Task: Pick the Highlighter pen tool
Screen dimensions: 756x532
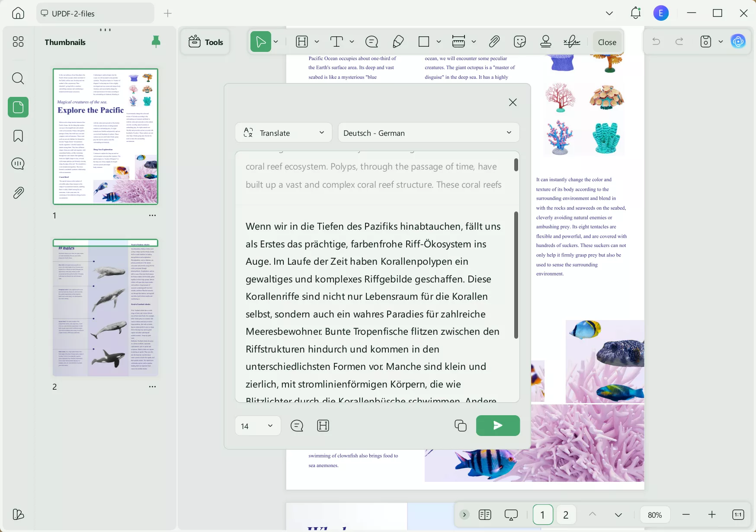Action: (x=398, y=42)
